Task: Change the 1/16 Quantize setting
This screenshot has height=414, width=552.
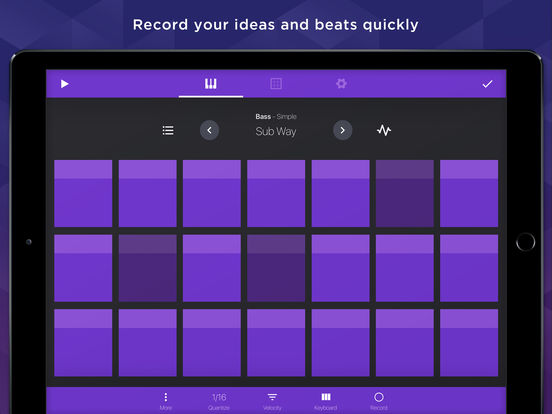Action: [219, 402]
